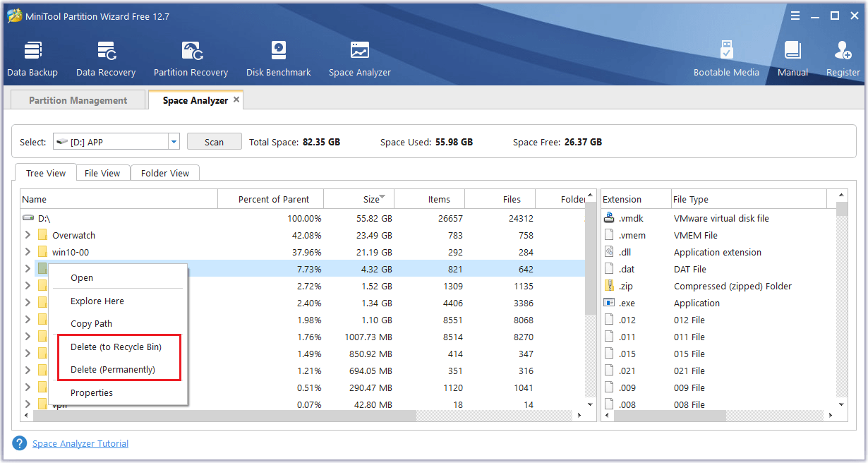Screen dimensions: 868x463
Task: Open the Manual
Action: [792, 59]
